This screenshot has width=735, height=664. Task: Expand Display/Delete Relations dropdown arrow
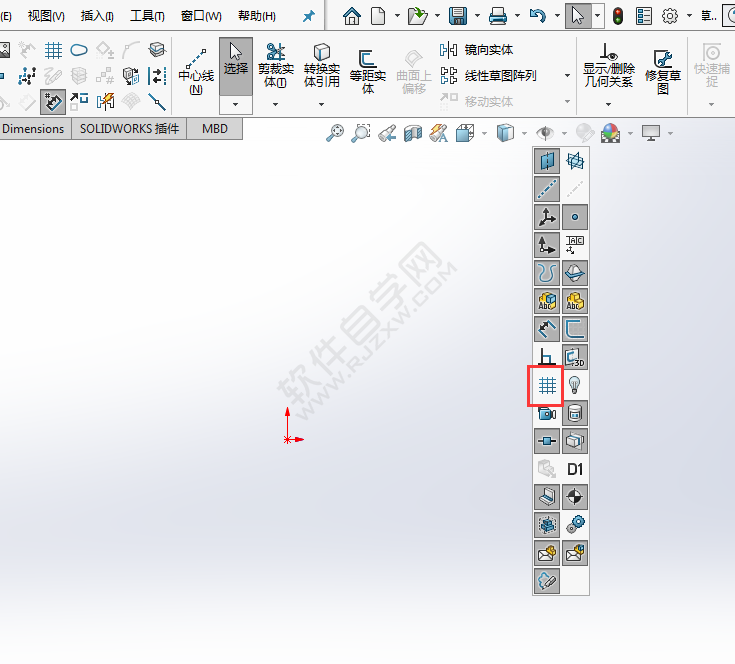(608, 104)
